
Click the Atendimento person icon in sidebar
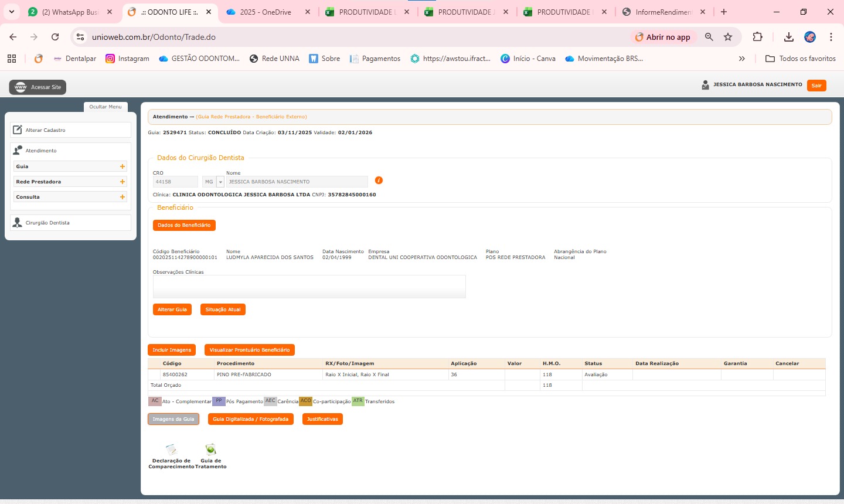(18, 150)
